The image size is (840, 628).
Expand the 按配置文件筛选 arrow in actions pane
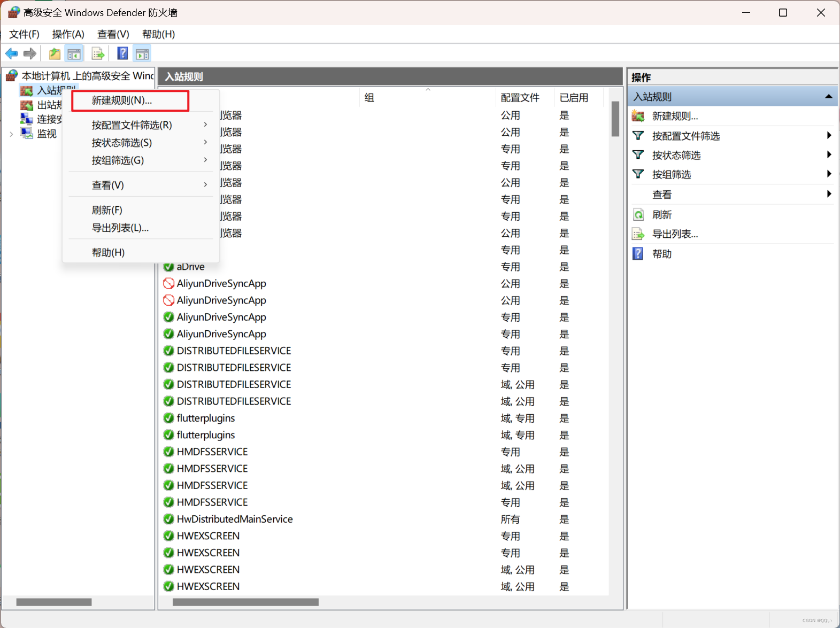[829, 136]
